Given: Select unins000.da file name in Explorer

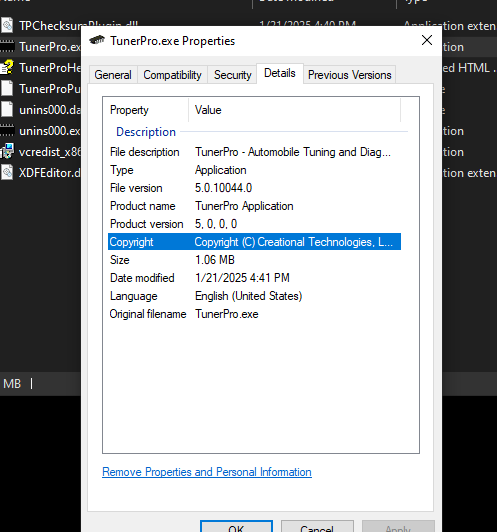Looking at the screenshot, I should click(x=50, y=110).
